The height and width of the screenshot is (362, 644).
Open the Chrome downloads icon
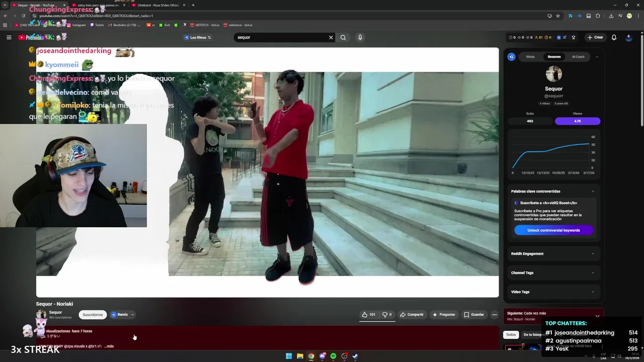coord(611,16)
